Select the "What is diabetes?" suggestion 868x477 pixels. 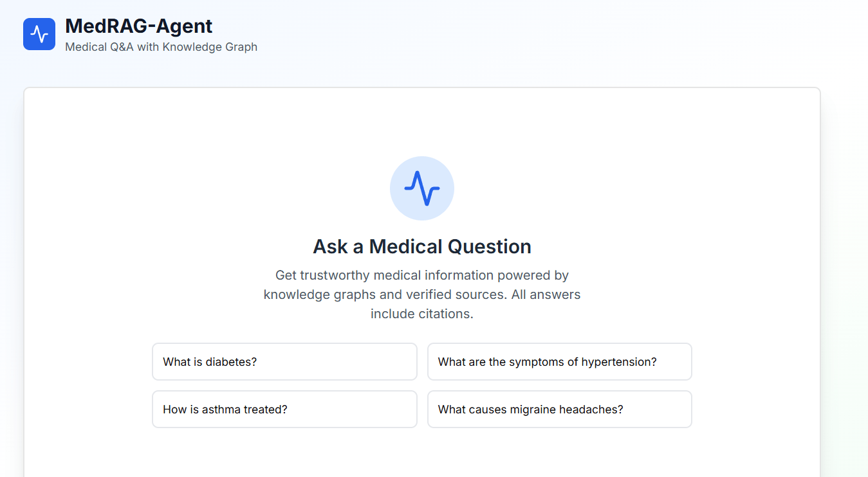point(284,362)
